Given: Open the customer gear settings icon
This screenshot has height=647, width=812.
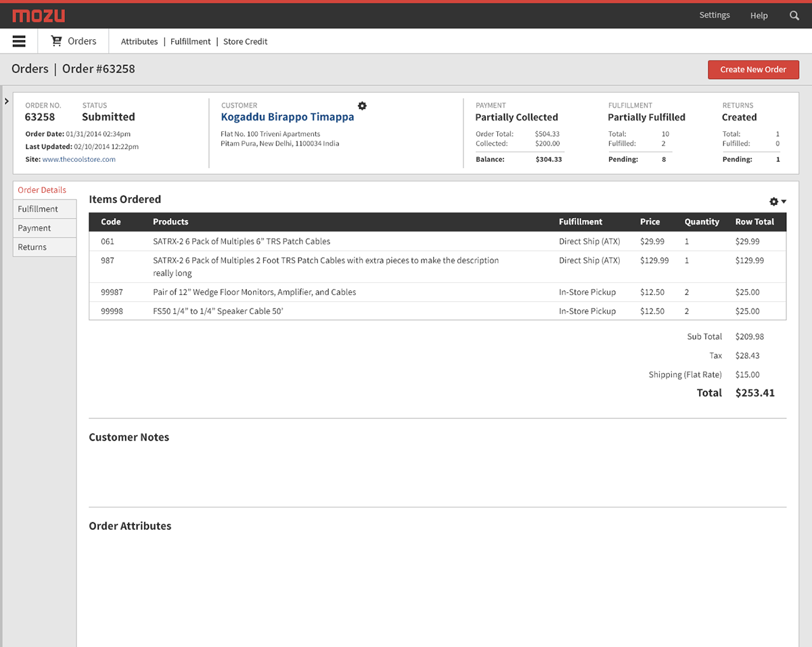Looking at the screenshot, I should point(362,106).
